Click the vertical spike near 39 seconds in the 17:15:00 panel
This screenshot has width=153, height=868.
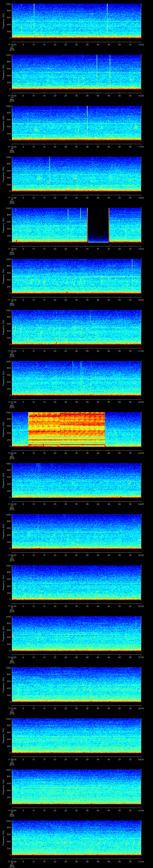(97, 70)
